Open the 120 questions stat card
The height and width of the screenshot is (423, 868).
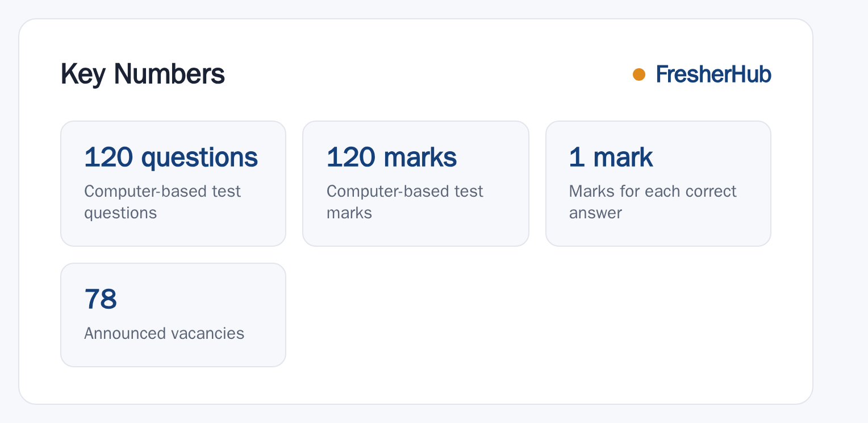pyautogui.click(x=173, y=184)
